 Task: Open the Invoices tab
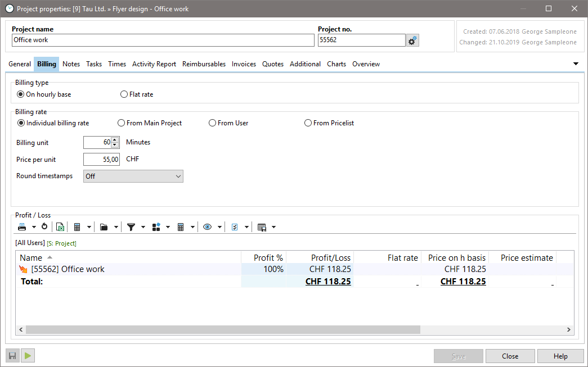pyautogui.click(x=244, y=64)
